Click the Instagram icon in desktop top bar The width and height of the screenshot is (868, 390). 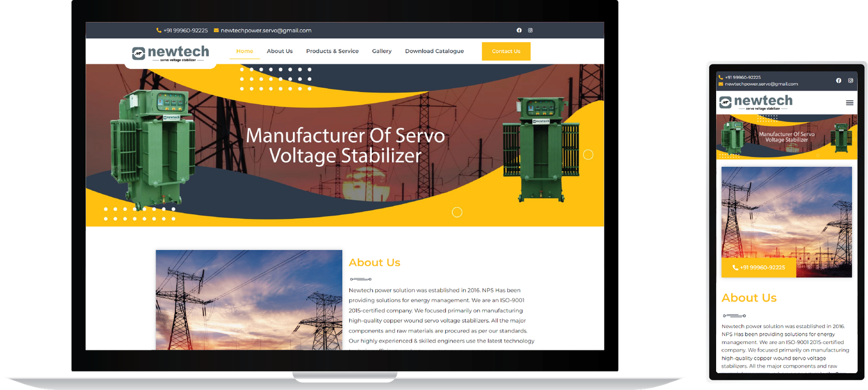click(x=530, y=30)
